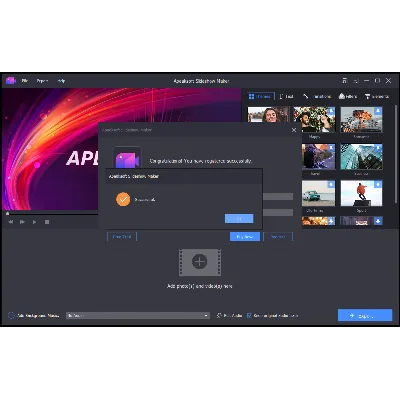Toggle the keep original audio track checkbox

point(249,315)
